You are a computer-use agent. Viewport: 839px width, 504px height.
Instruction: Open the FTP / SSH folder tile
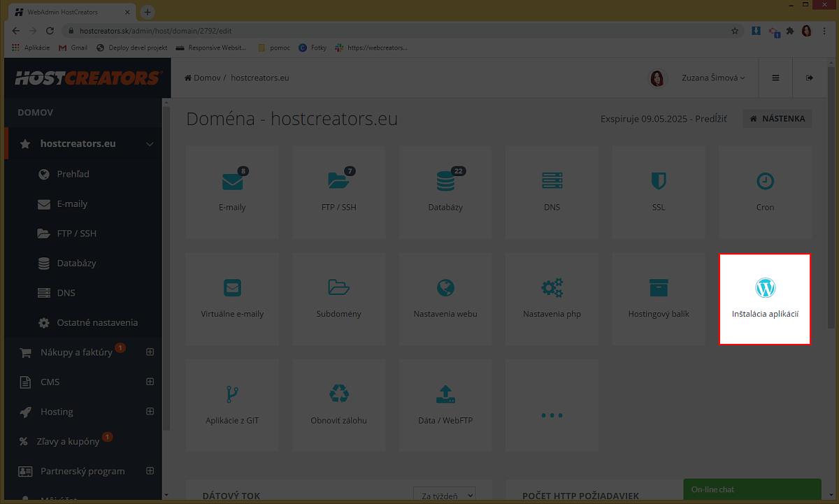pos(339,192)
